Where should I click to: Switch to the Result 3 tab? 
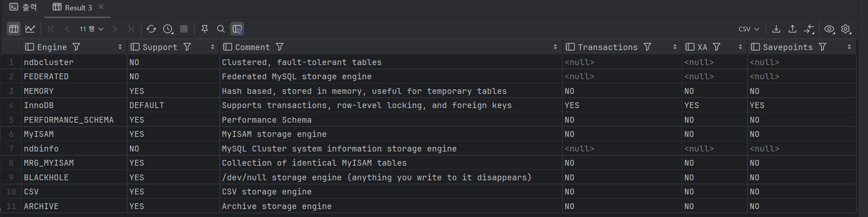coord(73,8)
